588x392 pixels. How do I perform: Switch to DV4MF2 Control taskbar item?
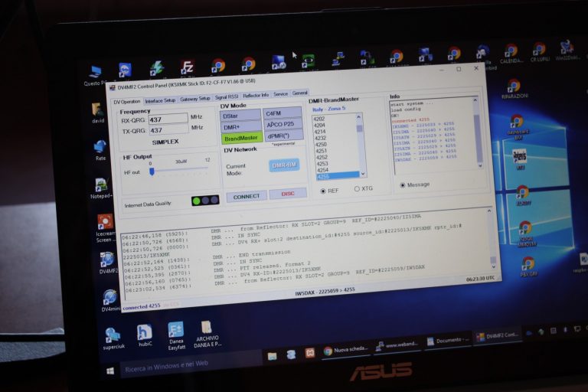[498, 336]
